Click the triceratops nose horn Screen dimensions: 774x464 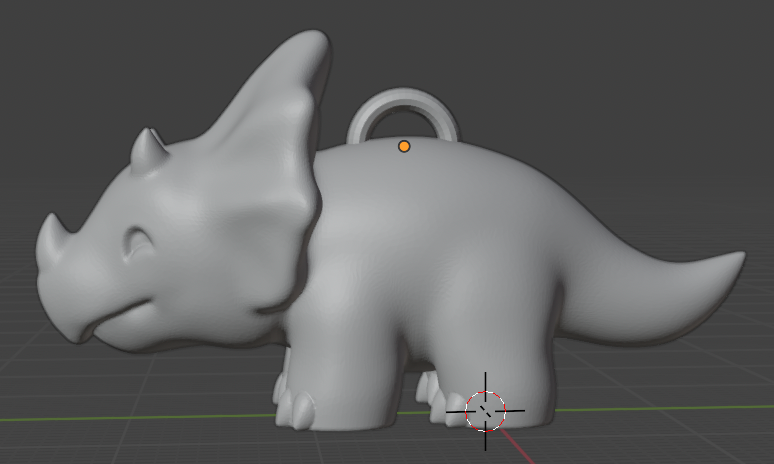(51, 239)
